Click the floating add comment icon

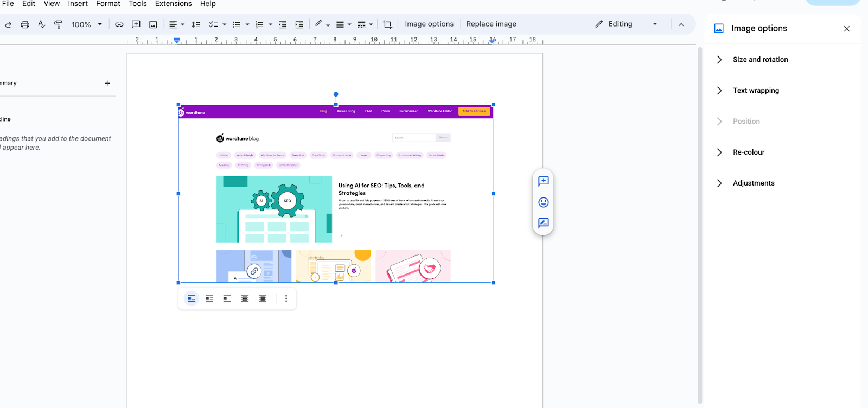[543, 181]
